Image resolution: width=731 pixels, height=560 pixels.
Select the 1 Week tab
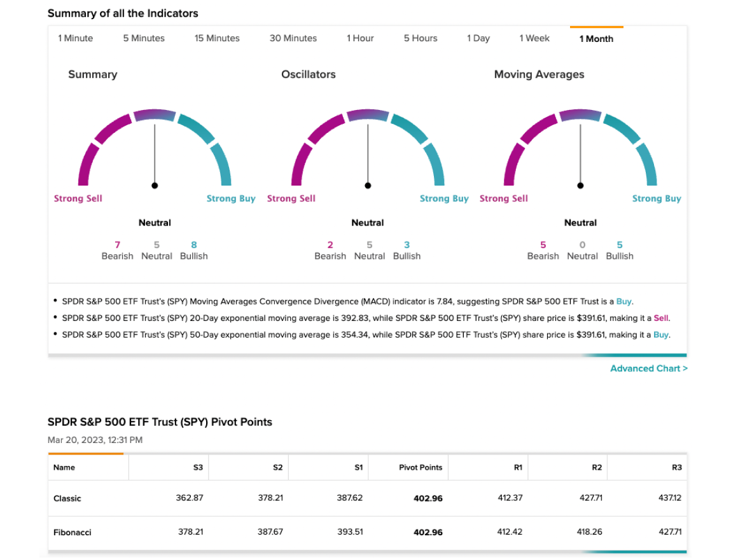click(x=534, y=38)
